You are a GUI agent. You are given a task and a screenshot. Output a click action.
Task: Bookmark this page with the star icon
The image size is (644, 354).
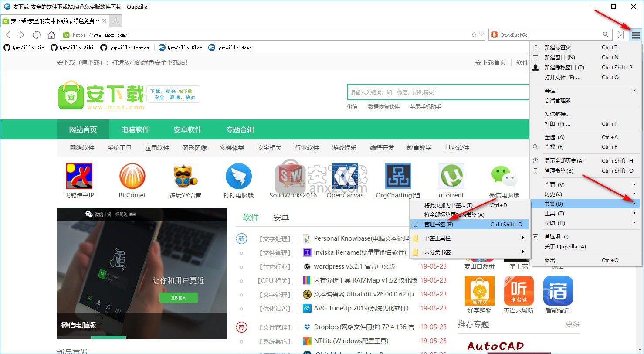(x=474, y=34)
